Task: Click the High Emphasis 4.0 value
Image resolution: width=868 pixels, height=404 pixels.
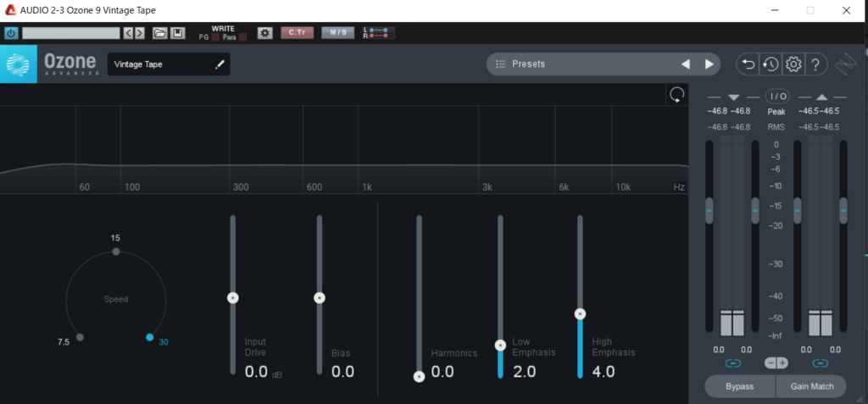Action: pos(604,372)
